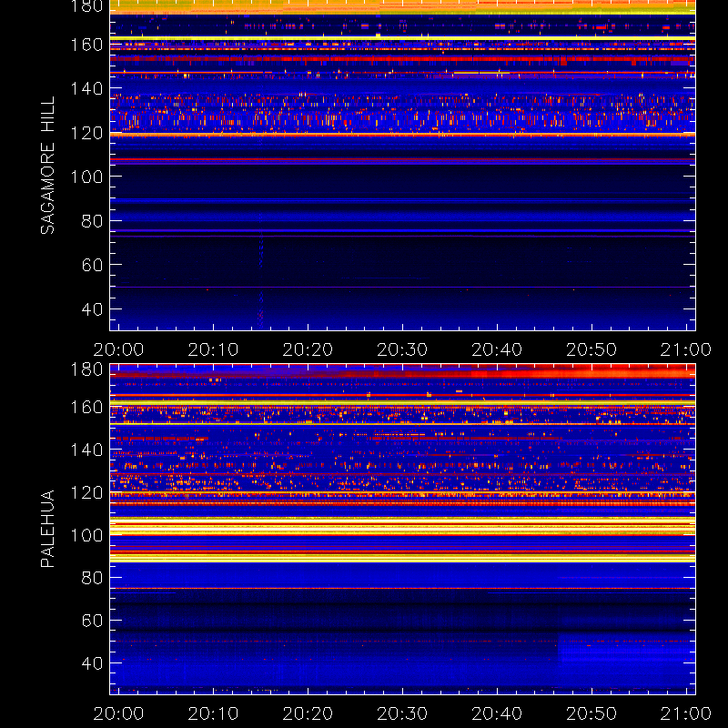Pick the 20:40 label under Palehua plot
The height and width of the screenshot is (728, 728).
(x=497, y=713)
